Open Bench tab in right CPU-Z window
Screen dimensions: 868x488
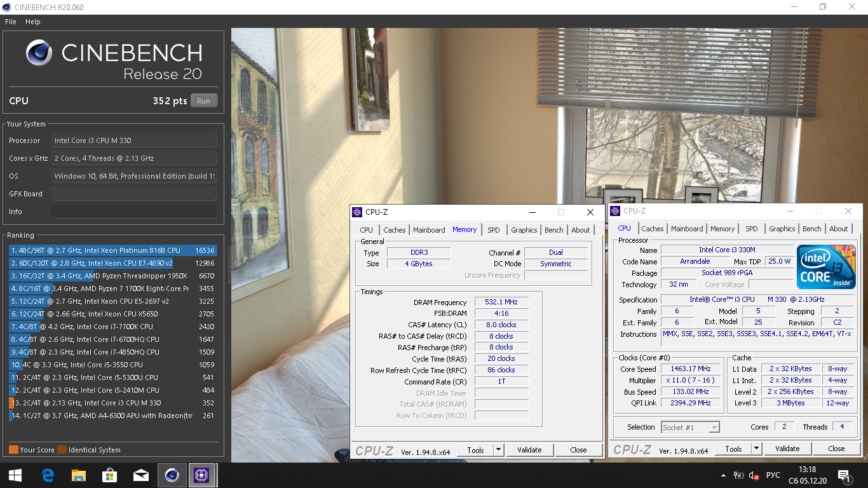[812, 229]
